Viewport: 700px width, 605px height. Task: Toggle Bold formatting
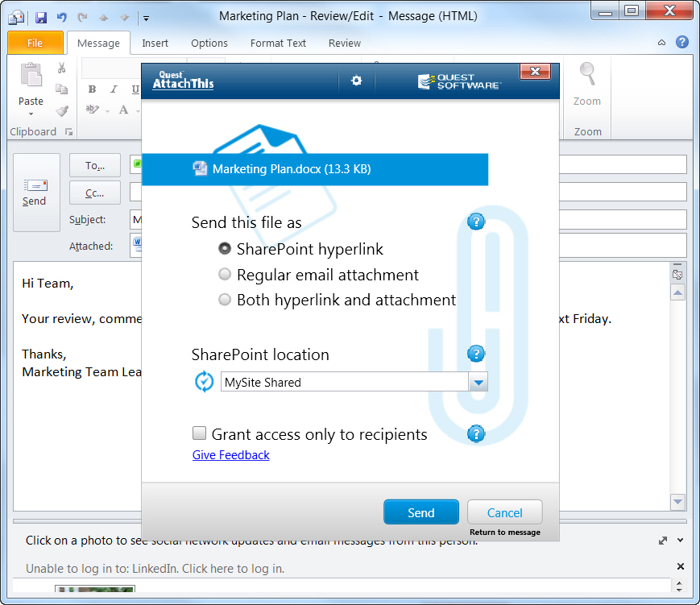(92, 89)
